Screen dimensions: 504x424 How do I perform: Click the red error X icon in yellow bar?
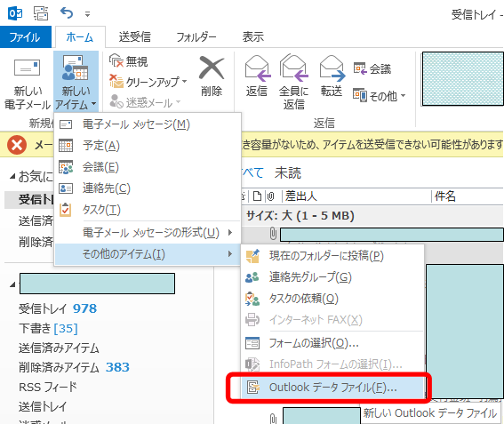coord(17,145)
